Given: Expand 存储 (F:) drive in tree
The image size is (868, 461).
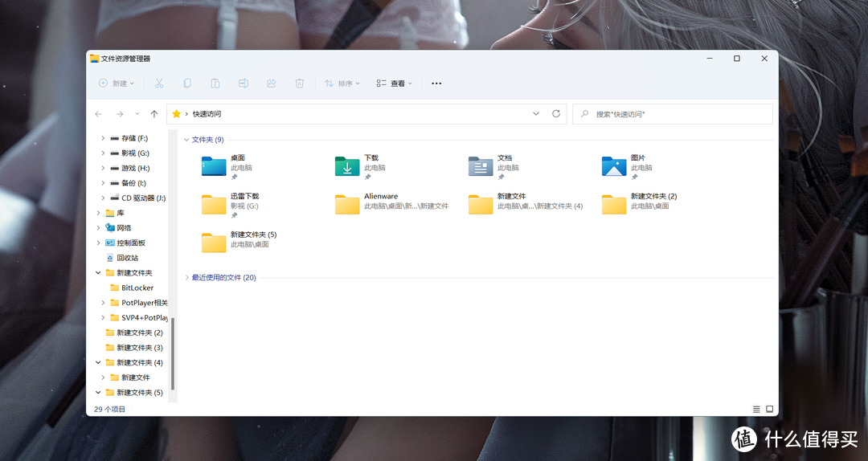Looking at the screenshot, I should pos(103,138).
